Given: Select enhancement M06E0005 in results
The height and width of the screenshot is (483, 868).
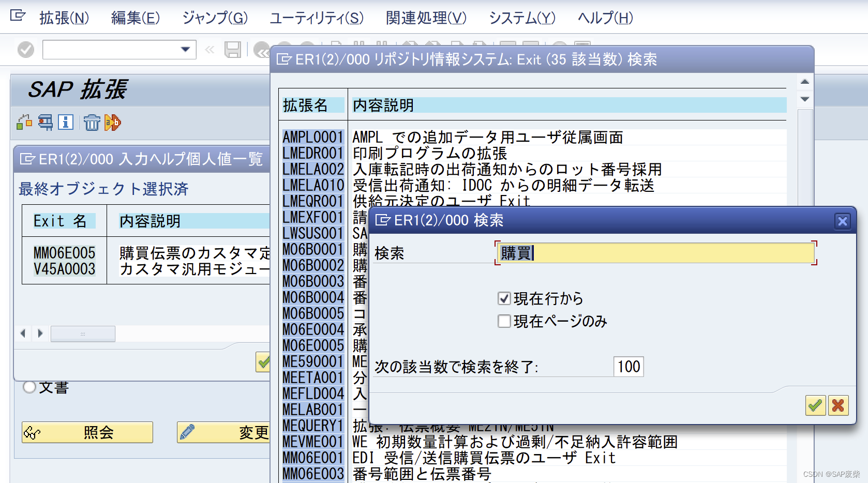Looking at the screenshot, I should pyautogui.click(x=313, y=345).
